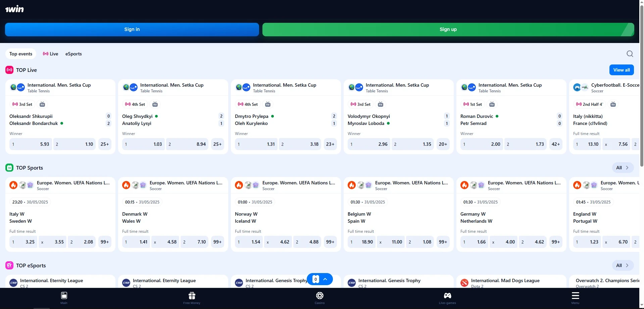
Task: Open Main in bottom navigation
Action: pyautogui.click(x=64, y=298)
